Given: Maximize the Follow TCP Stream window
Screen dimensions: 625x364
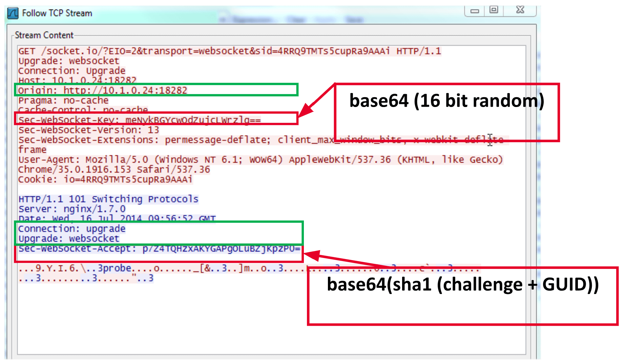Looking at the screenshot, I should (494, 10).
